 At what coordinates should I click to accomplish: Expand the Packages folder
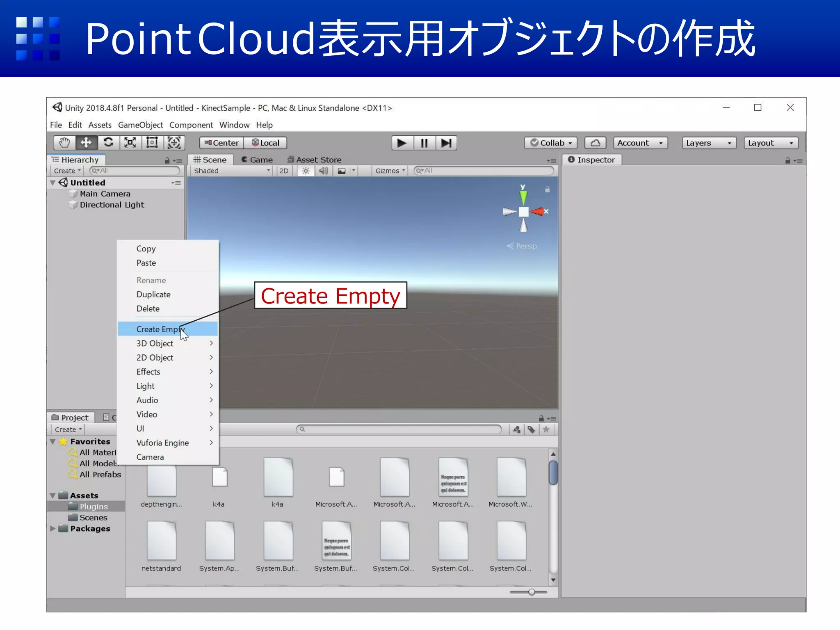52,529
